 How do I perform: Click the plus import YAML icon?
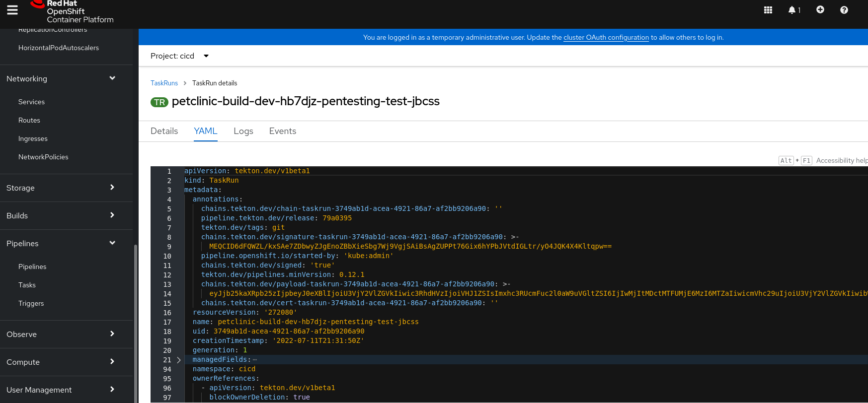[820, 9]
